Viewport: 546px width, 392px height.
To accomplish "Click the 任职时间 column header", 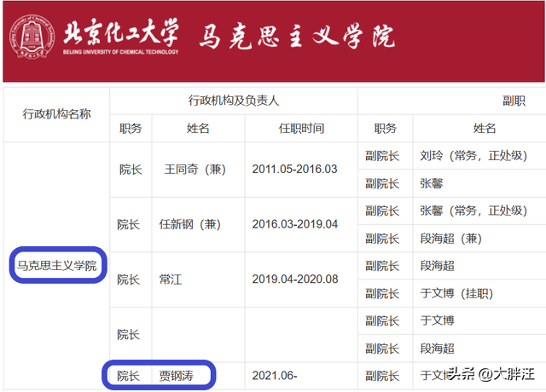I will click(x=301, y=129).
